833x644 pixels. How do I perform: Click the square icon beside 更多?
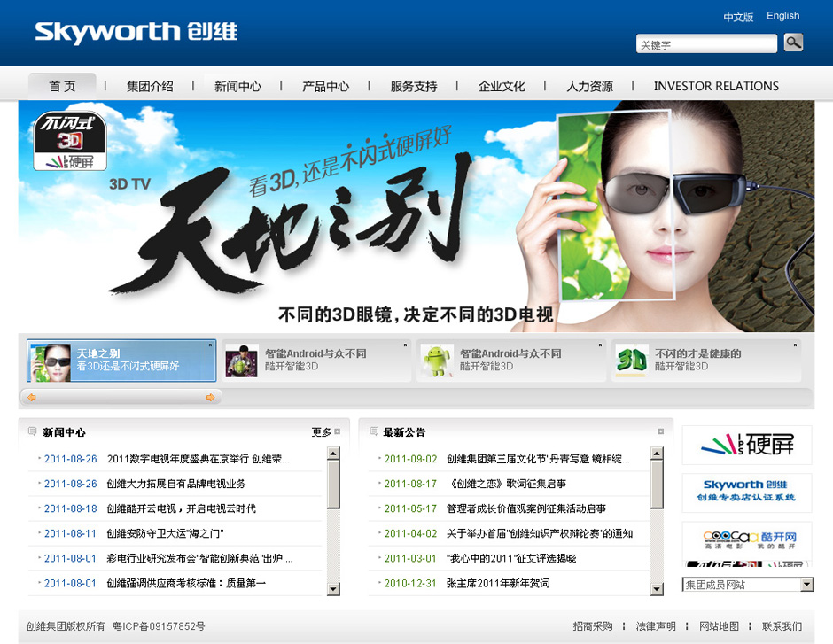(338, 431)
